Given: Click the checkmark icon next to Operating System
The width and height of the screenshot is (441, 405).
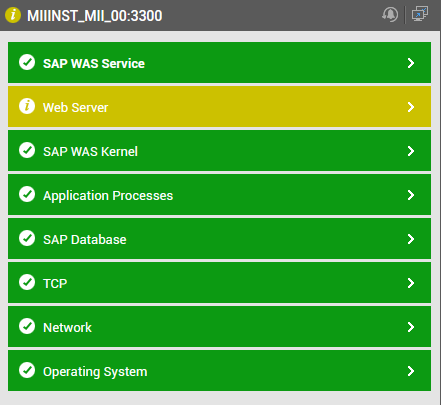Looking at the screenshot, I should (27, 370).
